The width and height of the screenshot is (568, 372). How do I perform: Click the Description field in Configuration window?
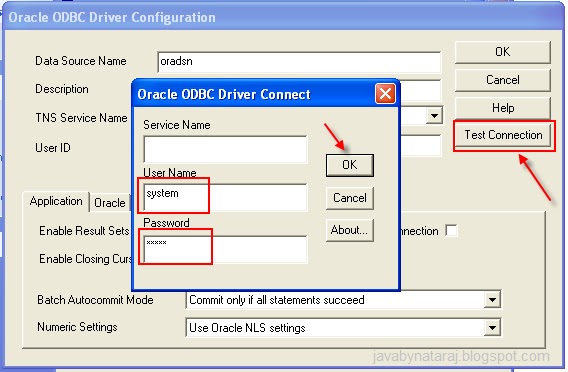[x=421, y=90]
